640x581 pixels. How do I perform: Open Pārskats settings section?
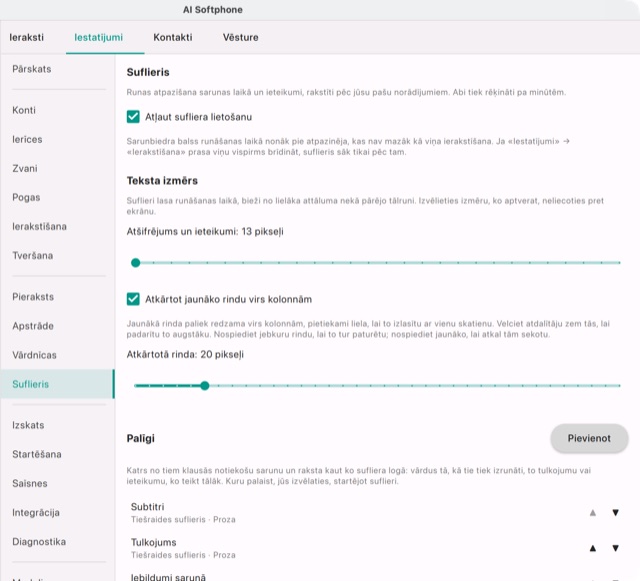coord(58,69)
